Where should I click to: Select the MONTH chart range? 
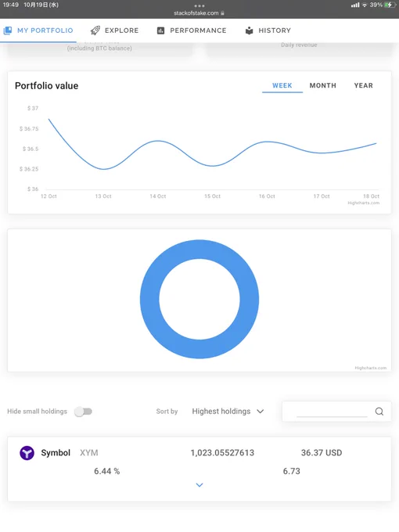pyautogui.click(x=322, y=85)
